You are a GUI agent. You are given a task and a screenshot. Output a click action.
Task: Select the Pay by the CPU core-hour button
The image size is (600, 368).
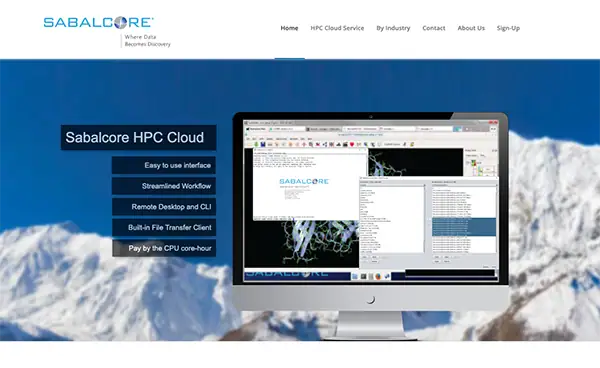tap(164, 248)
